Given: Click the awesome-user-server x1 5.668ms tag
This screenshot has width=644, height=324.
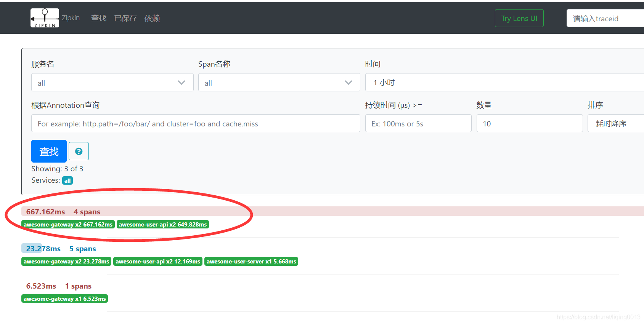Looking at the screenshot, I should (251, 262).
